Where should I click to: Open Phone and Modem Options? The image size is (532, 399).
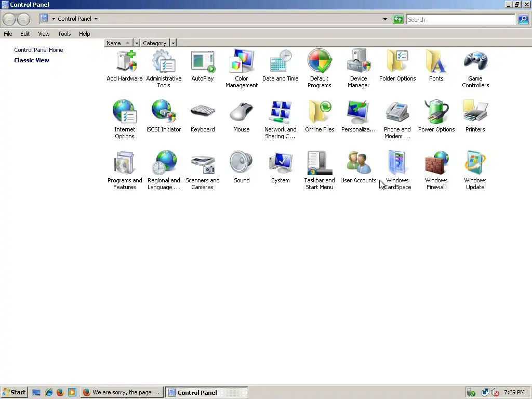click(397, 120)
